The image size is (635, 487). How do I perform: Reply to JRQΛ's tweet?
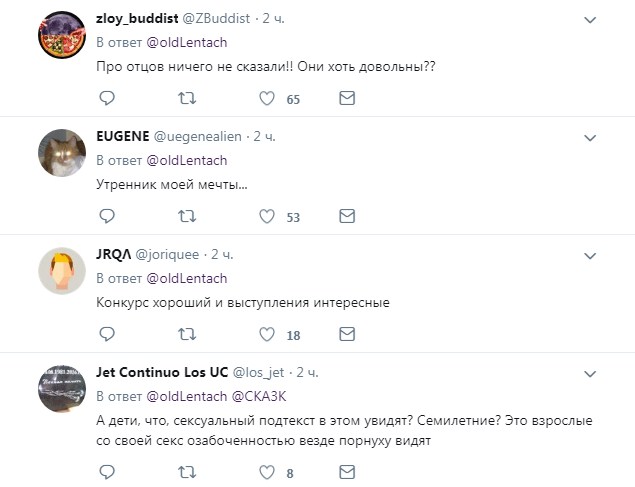[107, 335]
